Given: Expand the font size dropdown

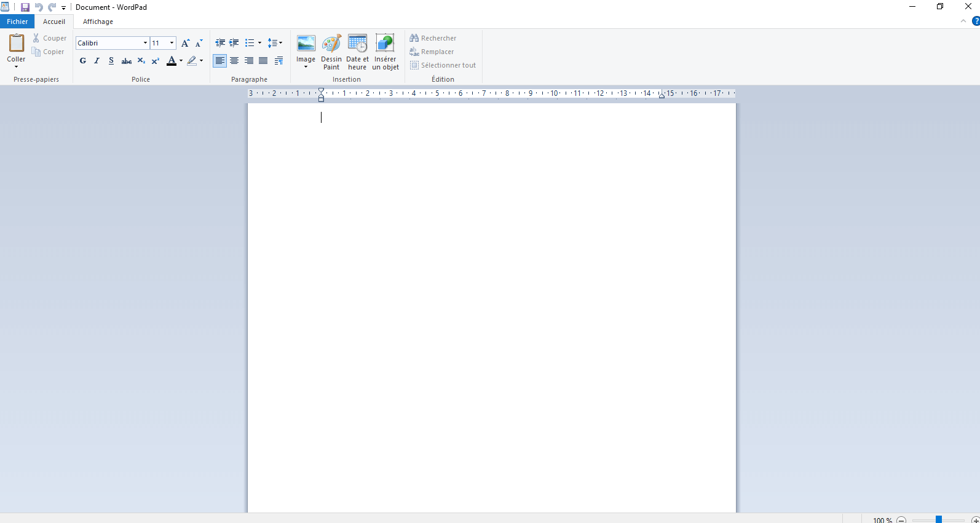Looking at the screenshot, I should pyautogui.click(x=172, y=43).
